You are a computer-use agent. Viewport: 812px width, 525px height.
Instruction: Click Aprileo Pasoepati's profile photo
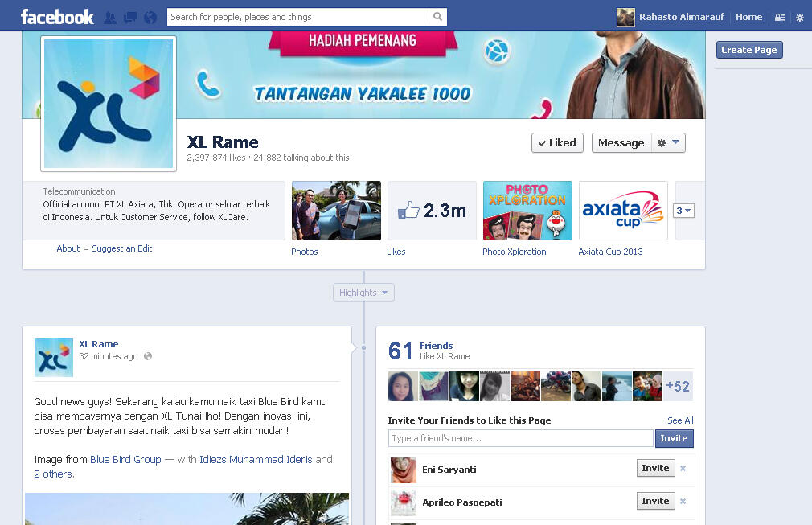click(404, 502)
